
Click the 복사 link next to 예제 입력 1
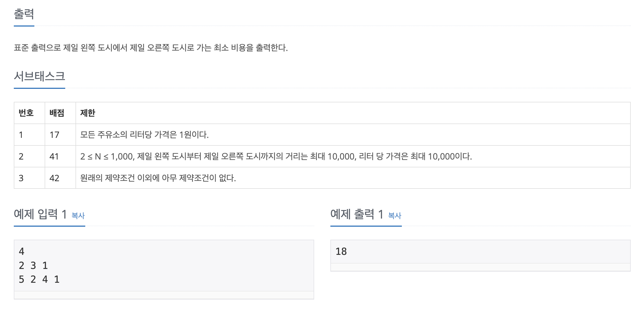pyautogui.click(x=78, y=216)
